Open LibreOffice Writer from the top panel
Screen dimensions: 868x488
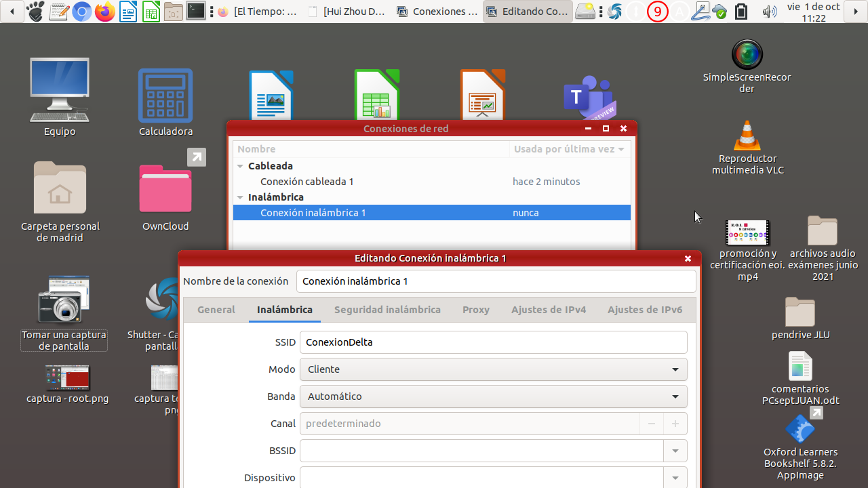coord(127,12)
